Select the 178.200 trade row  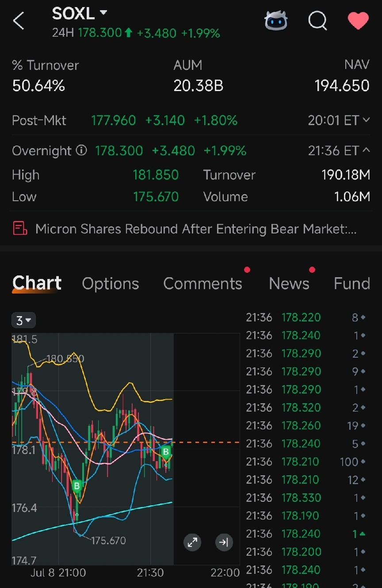coord(306,552)
